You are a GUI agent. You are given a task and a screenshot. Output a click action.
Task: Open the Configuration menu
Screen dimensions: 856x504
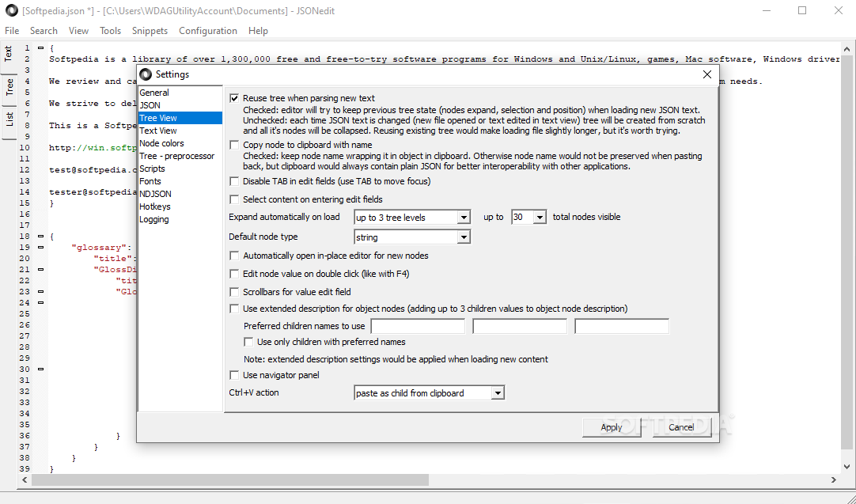tap(208, 31)
